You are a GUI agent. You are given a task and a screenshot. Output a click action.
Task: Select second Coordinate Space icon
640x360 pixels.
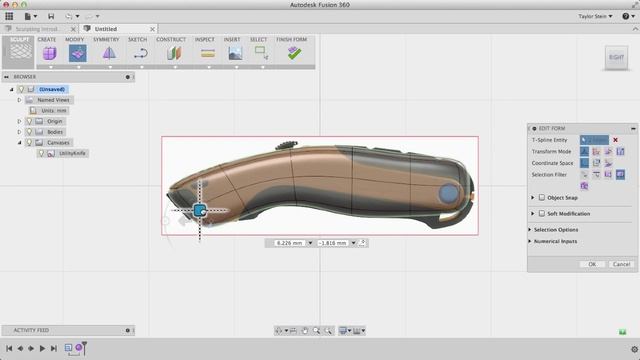pos(596,163)
